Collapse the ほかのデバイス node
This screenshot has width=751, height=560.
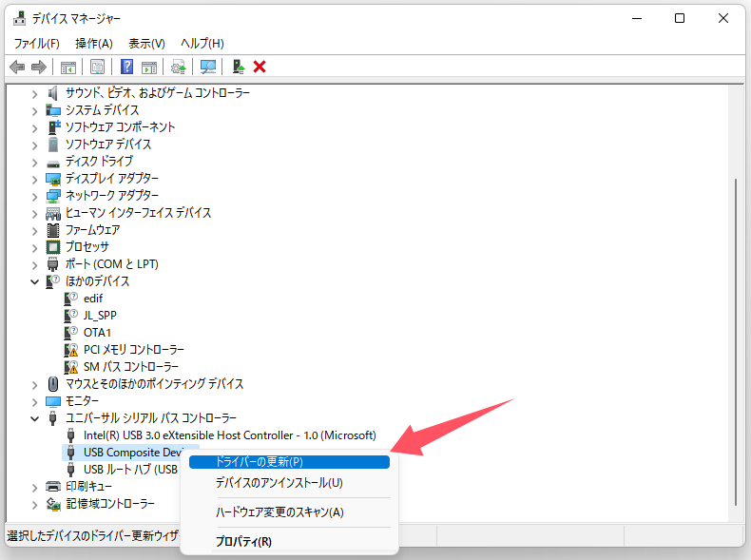tap(34, 281)
